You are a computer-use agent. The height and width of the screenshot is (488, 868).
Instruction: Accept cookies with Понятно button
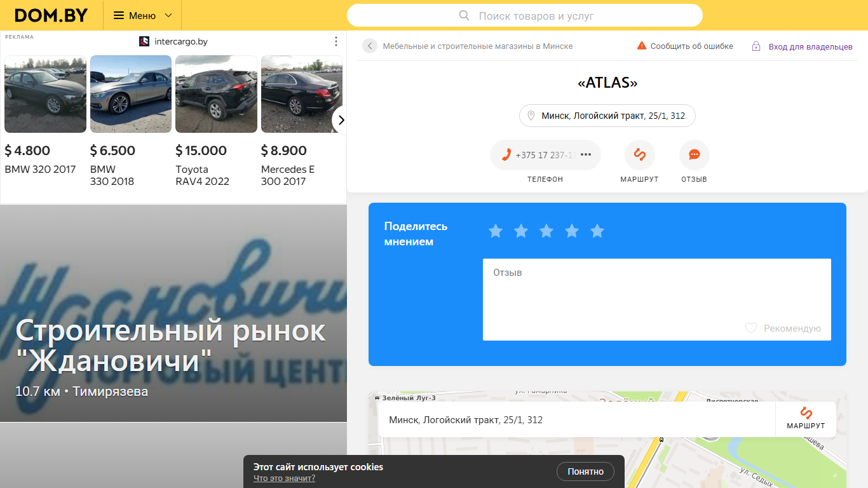tap(586, 471)
